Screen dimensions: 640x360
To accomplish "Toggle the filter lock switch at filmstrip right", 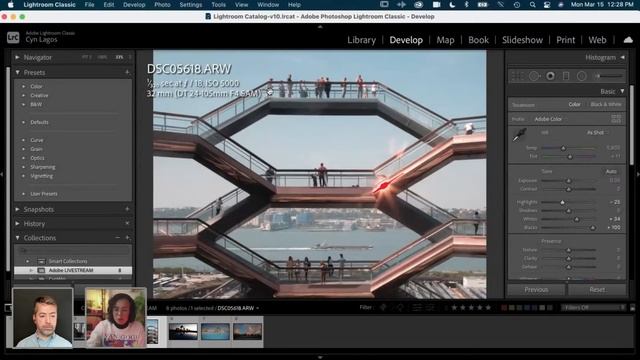I will [x=632, y=308].
